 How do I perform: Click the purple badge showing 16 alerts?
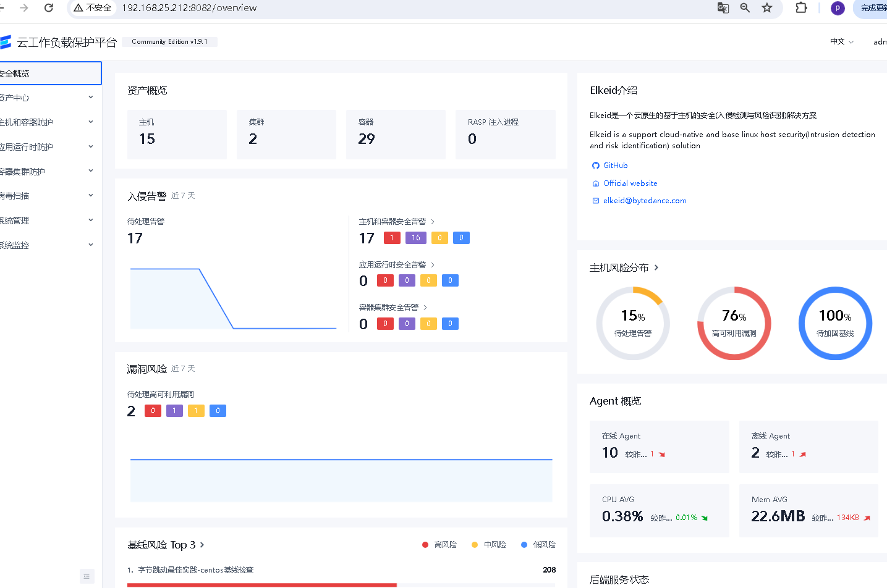pyautogui.click(x=416, y=238)
